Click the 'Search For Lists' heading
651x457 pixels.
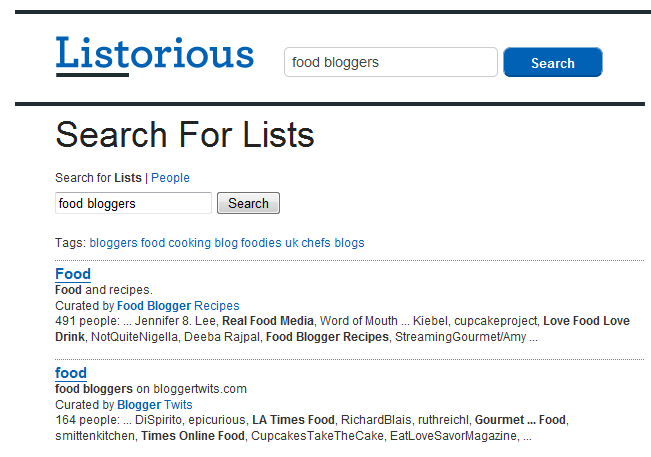[x=185, y=135]
